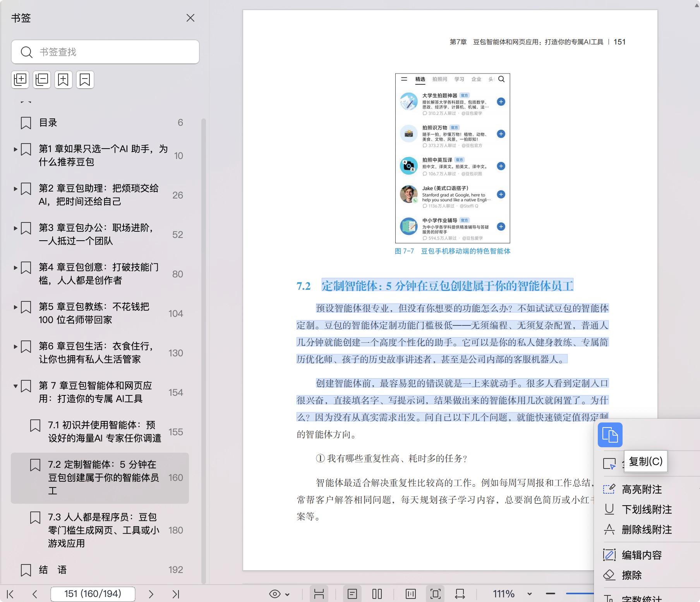The height and width of the screenshot is (602, 700).
Task: Click the underline U icon in menu
Action: pos(609,510)
